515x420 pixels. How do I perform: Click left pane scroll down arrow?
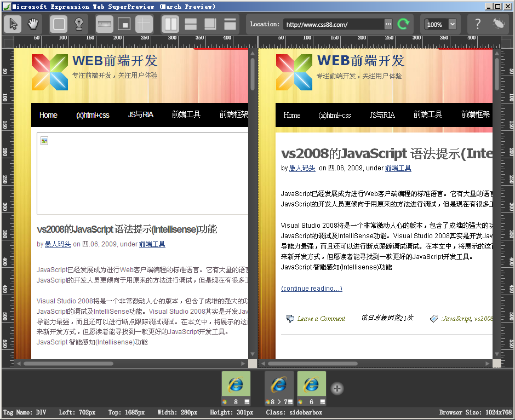point(253,354)
